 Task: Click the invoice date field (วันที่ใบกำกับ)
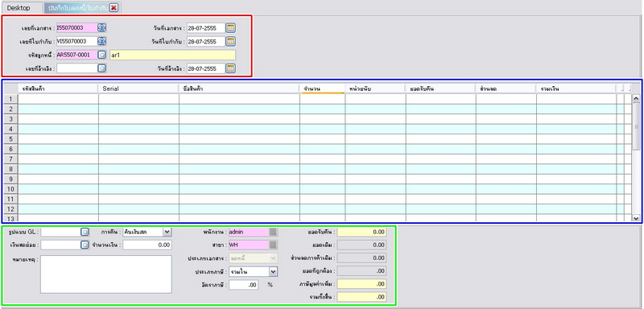pos(206,41)
